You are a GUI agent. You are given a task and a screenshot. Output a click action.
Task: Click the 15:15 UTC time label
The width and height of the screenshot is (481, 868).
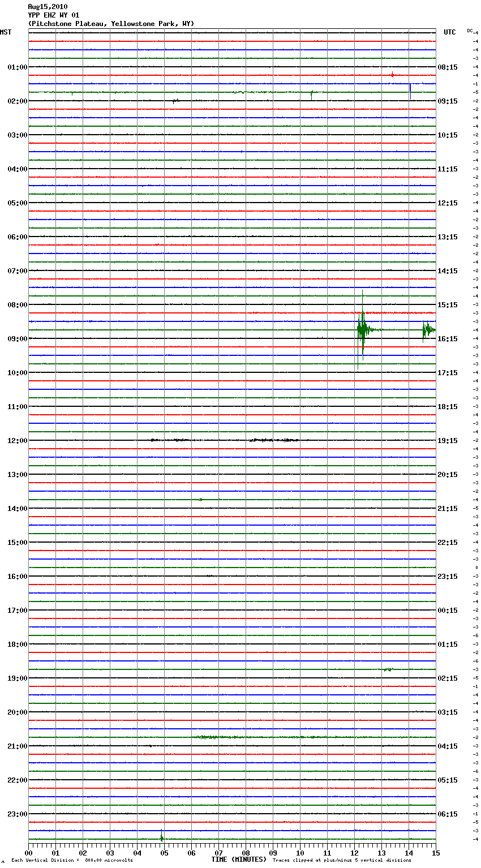click(448, 305)
